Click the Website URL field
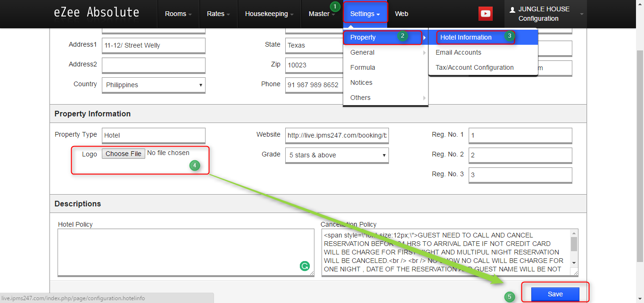Screen dimensions: 644x303 337,135
